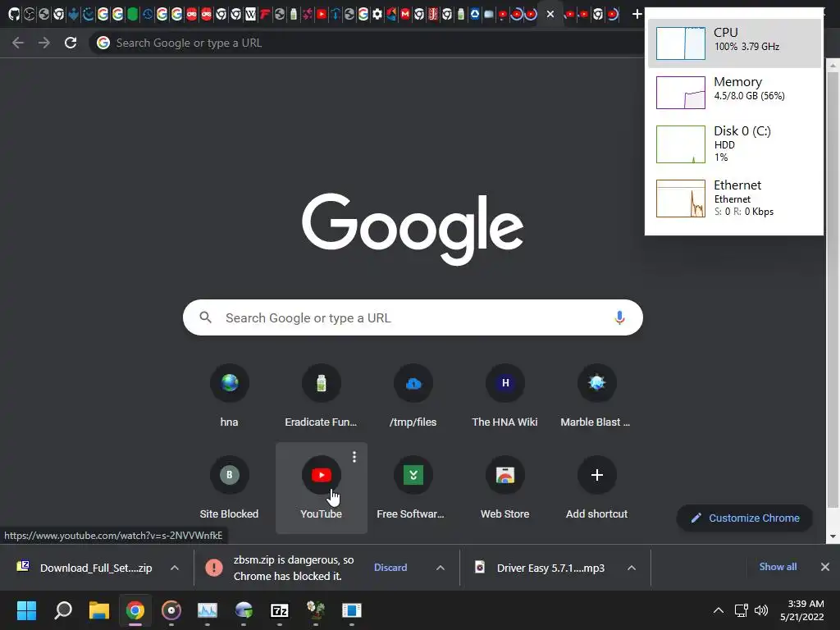Viewport: 840px width, 630px height.
Task: Switch to the blue Google Drive triangle tab
Action: click(475, 15)
